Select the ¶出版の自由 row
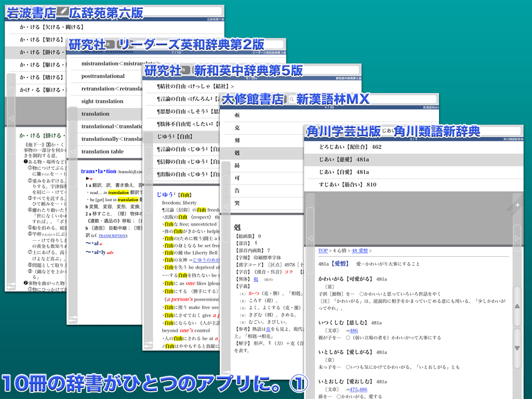This screenshot has height=399, width=532. (x=181, y=174)
